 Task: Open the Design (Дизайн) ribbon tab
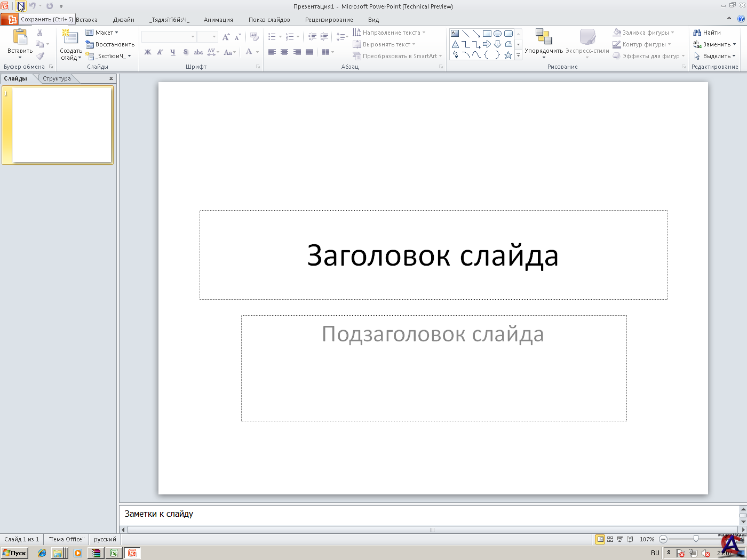[x=123, y=20]
